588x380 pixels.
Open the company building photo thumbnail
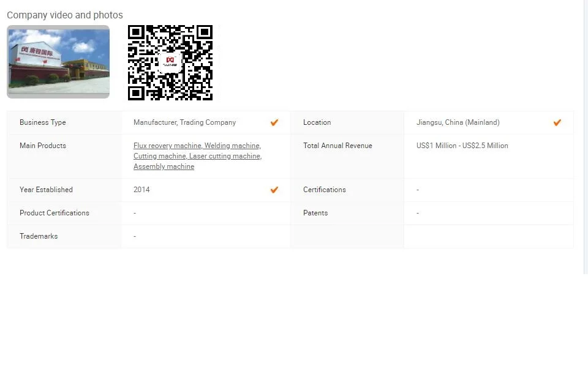[x=58, y=62]
